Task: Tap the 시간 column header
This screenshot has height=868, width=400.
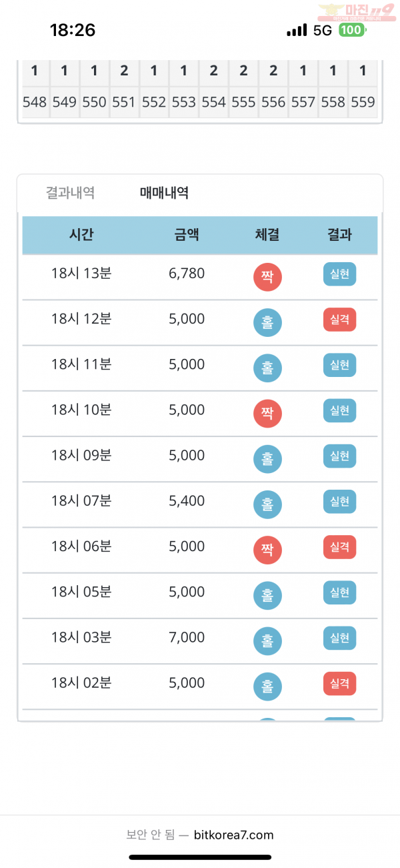Action: click(x=81, y=235)
